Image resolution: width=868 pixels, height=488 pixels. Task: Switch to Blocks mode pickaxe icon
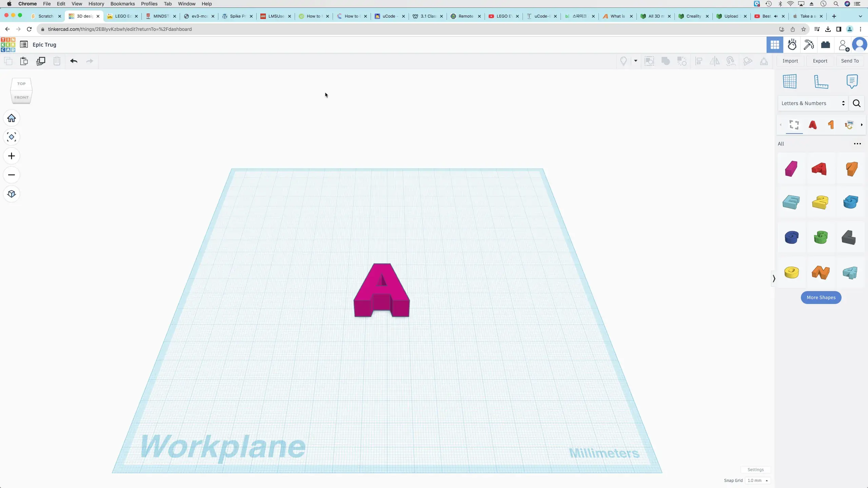pyautogui.click(x=809, y=45)
